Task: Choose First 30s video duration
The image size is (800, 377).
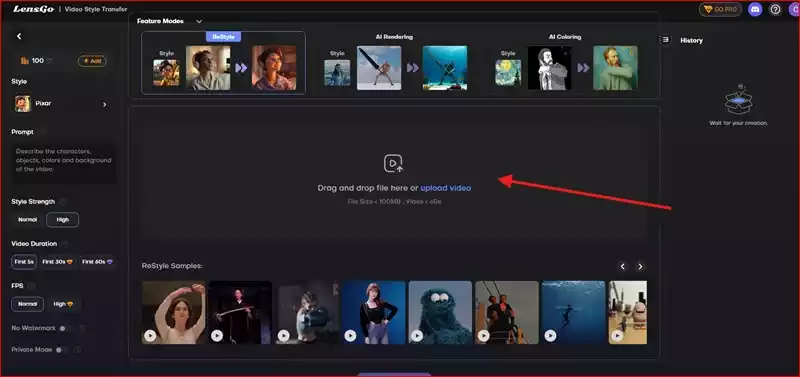Action: (x=57, y=262)
